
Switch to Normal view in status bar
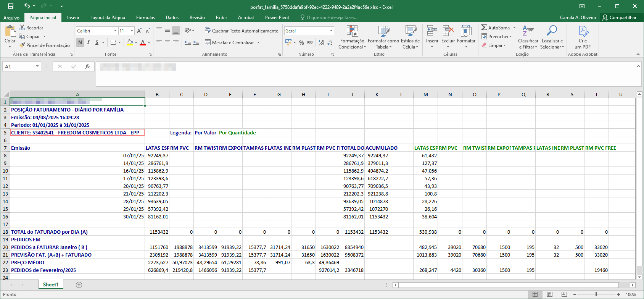(535, 294)
